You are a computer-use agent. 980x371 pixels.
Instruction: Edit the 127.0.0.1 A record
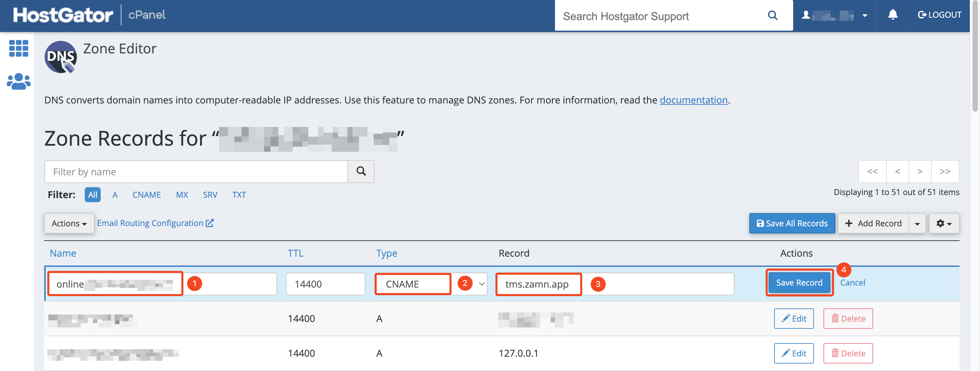point(794,354)
